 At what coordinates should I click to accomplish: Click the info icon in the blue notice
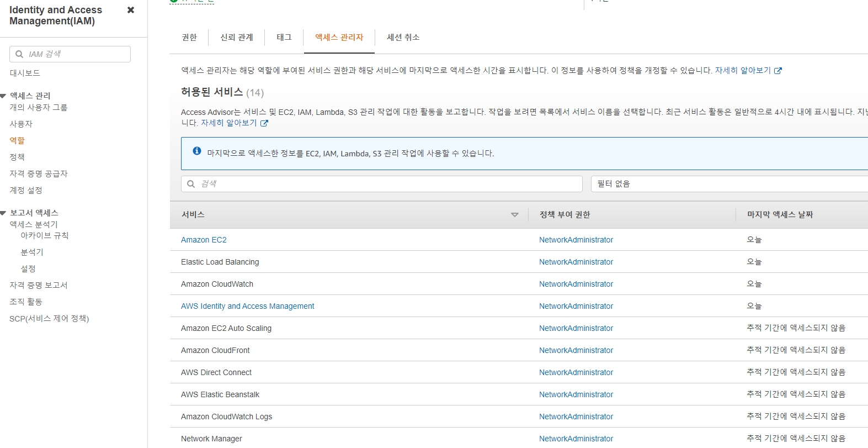[197, 151]
